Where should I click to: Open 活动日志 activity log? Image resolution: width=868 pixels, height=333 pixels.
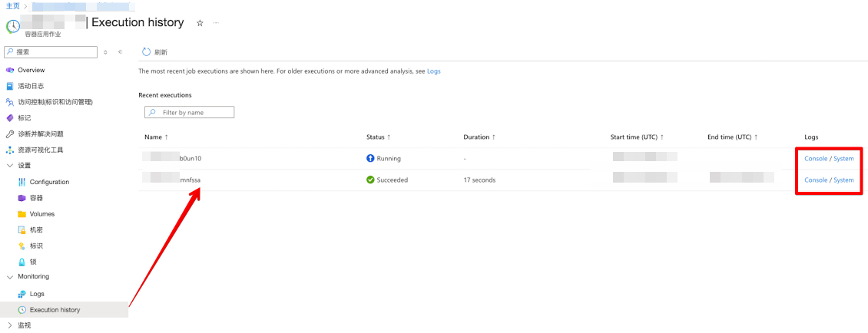tap(31, 86)
